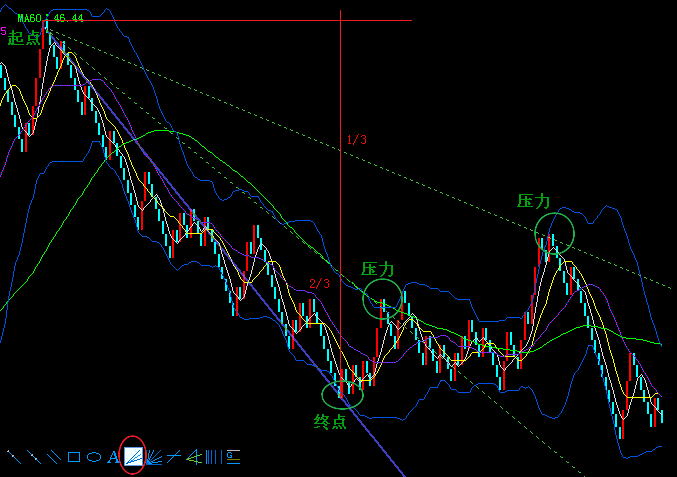Viewport: 677px width, 477px height.
Task: Click the highlighted speed resistance line tool
Action: 133,456
